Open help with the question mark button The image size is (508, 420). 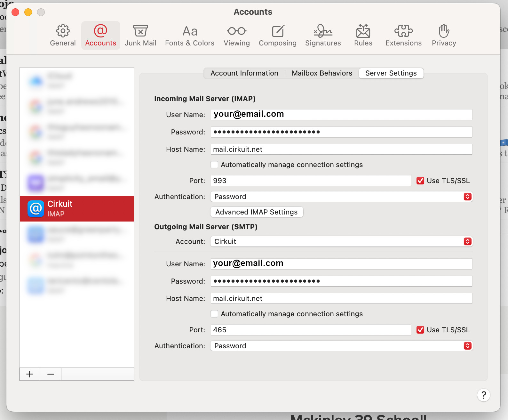point(484,395)
